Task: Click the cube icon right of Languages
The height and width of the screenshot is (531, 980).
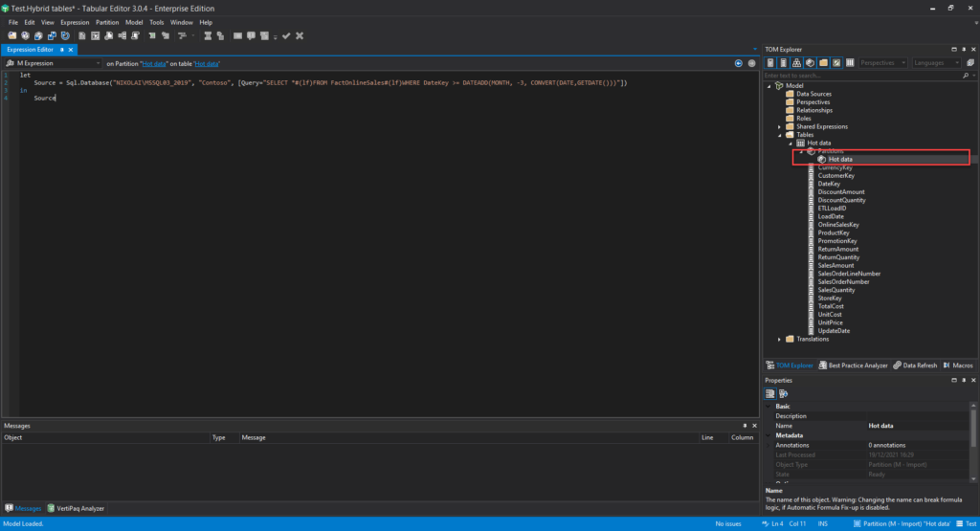Action: pos(970,62)
